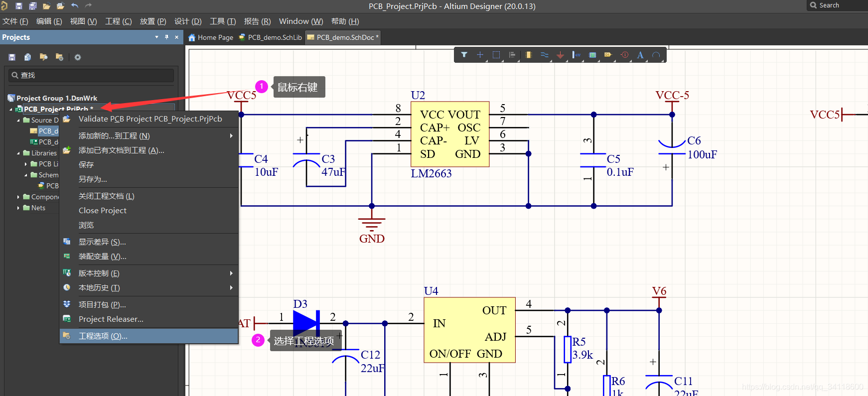This screenshot has width=868, height=396.
Task: Undo the last action with the arrow icon
Action: (75, 6)
